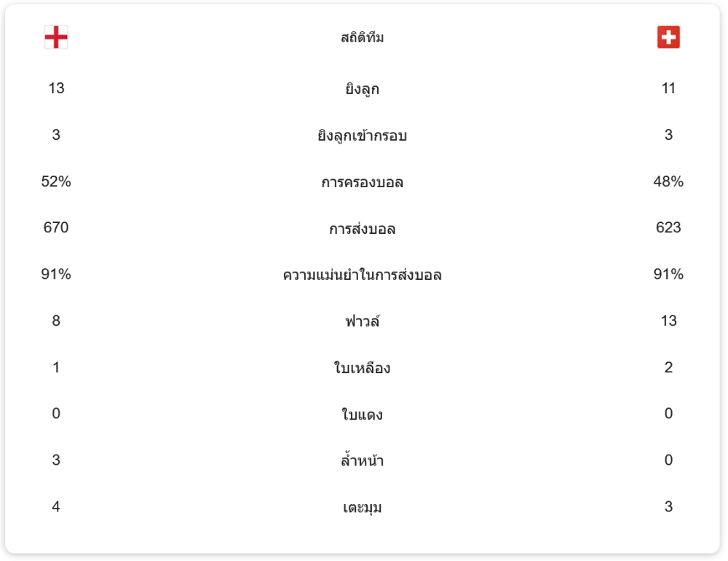
Task: Click the Switzerland flag icon
Action: click(x=668, y=37)
